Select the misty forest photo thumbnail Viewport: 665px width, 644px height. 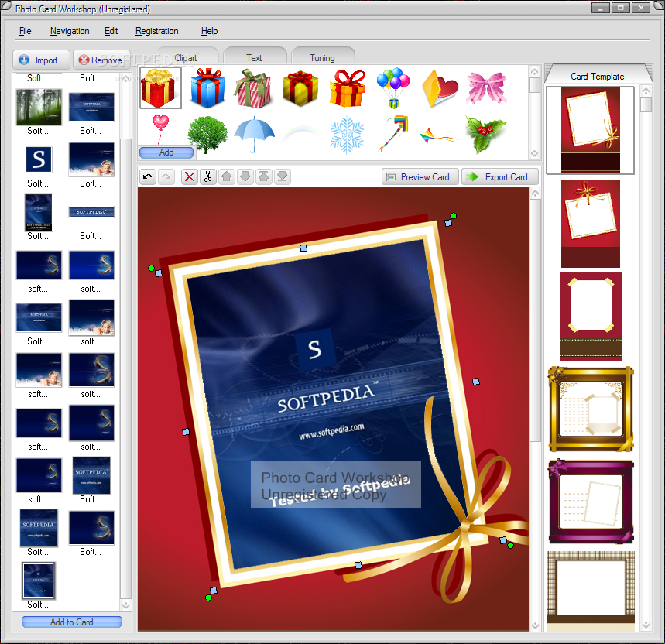(x=39, y=106)
